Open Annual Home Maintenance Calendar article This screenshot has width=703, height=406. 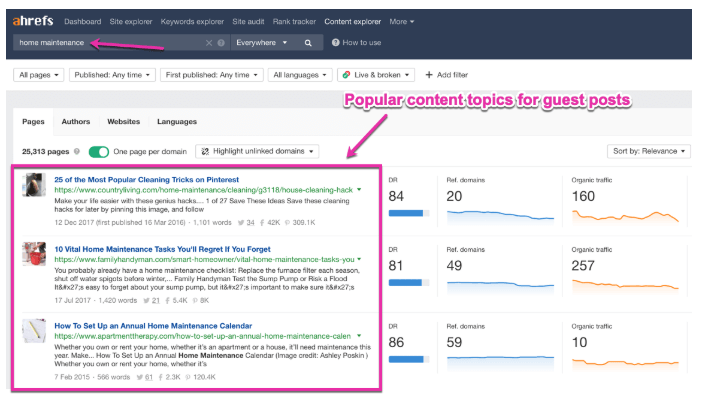click(153, 326)
